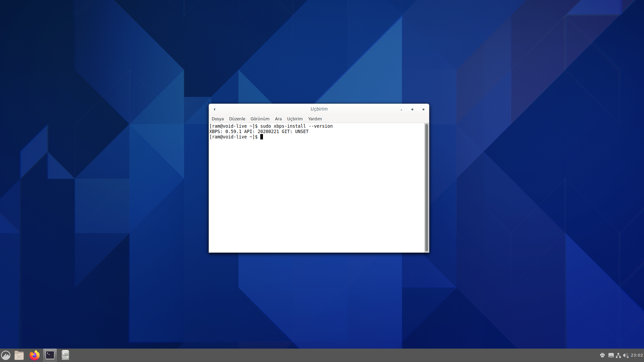The image size is (644, 362).
Task: Open the file cabinet file manager launcher
Action: point(65,355)
